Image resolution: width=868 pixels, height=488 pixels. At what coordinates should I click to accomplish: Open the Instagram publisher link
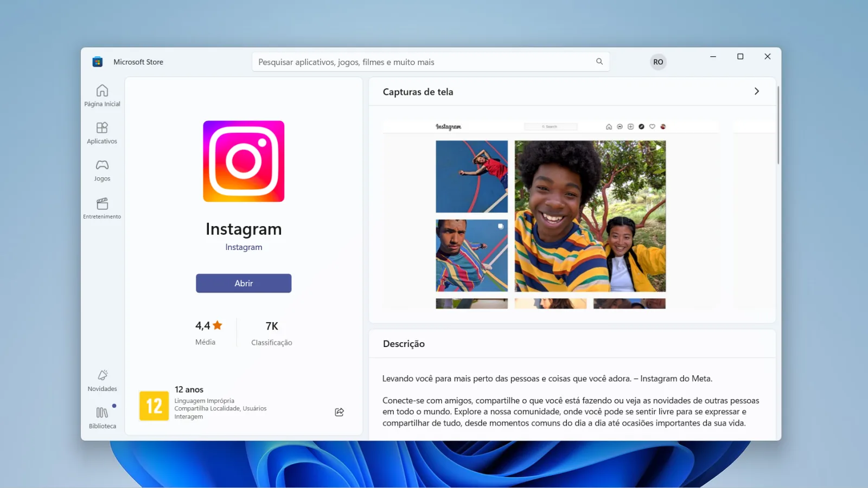point(244,247)
